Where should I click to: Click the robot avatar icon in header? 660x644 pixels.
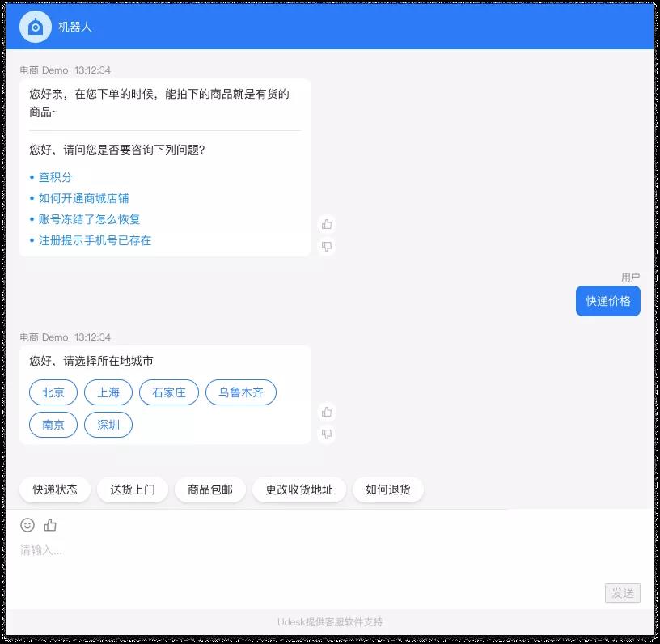point(36,27)
